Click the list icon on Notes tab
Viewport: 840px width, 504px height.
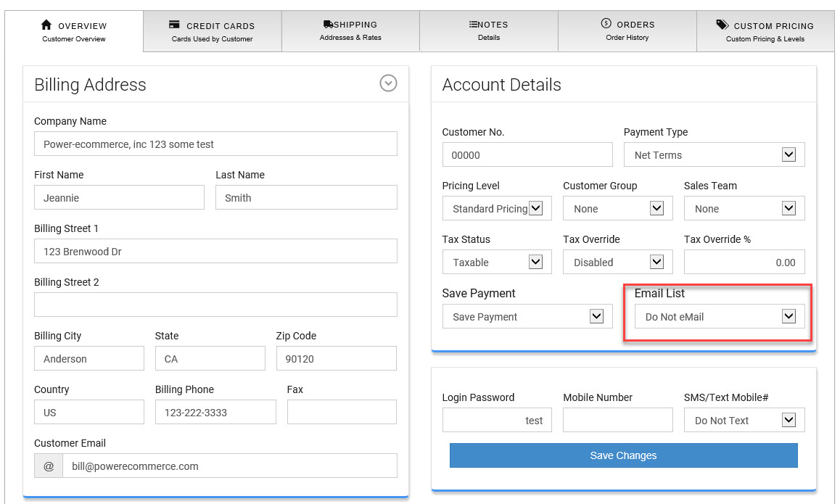pos(473,25)
